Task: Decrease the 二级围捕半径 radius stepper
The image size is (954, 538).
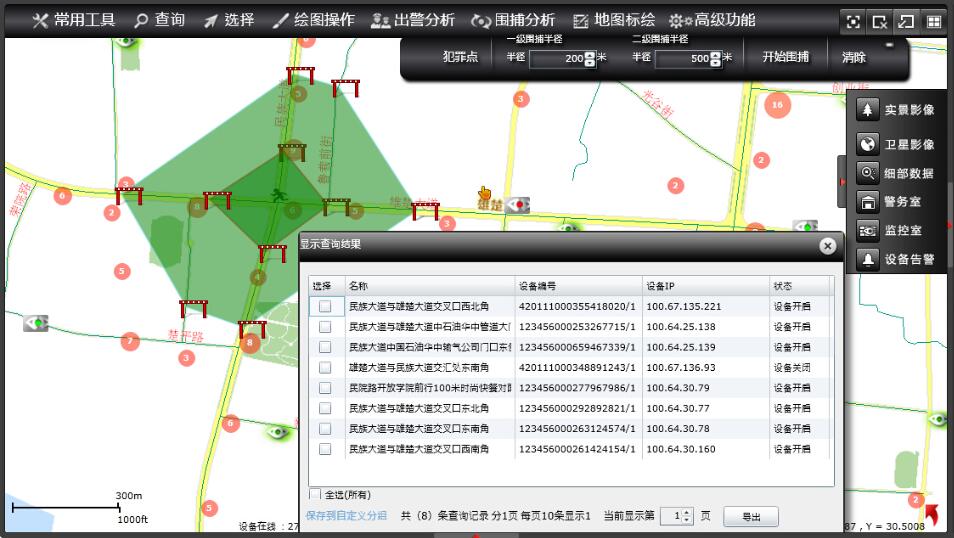Action: [716, 62]
